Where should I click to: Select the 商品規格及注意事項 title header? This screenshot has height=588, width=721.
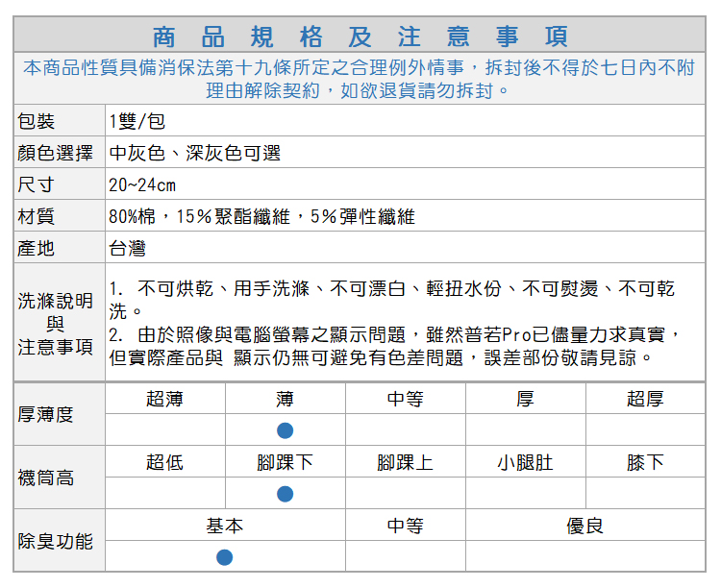coord(360,37)
